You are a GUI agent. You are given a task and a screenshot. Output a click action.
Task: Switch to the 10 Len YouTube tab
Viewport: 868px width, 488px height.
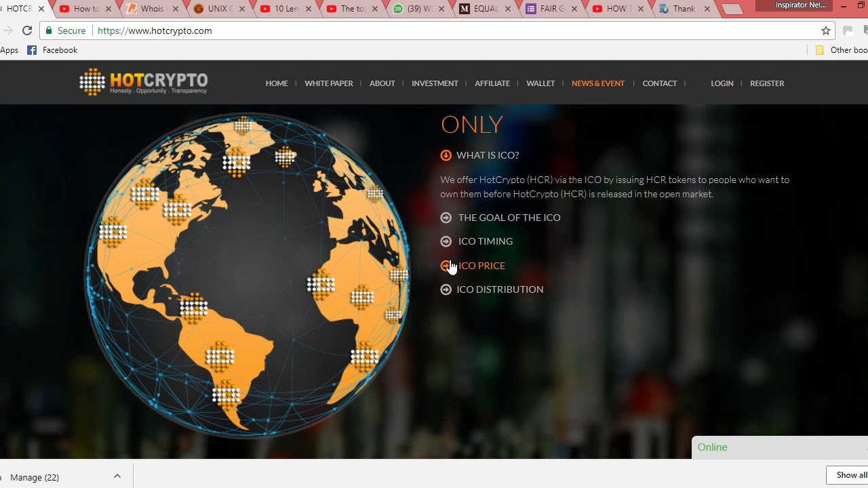coord(284,9)
